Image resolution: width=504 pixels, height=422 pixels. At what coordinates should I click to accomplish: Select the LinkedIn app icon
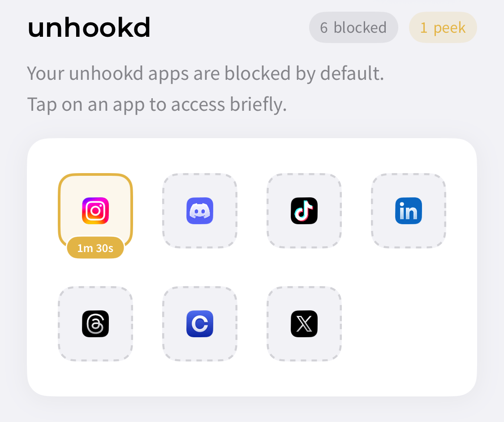[x=409, y=211]
